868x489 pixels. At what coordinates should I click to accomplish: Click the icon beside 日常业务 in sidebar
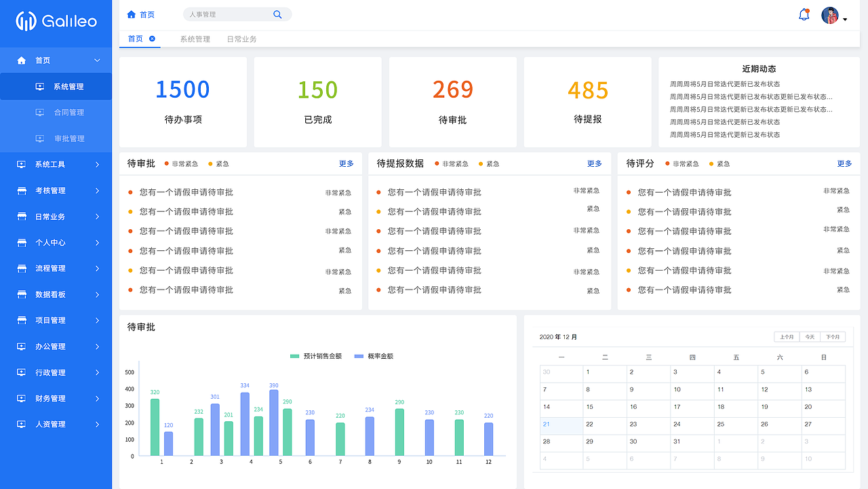(22, 217)
